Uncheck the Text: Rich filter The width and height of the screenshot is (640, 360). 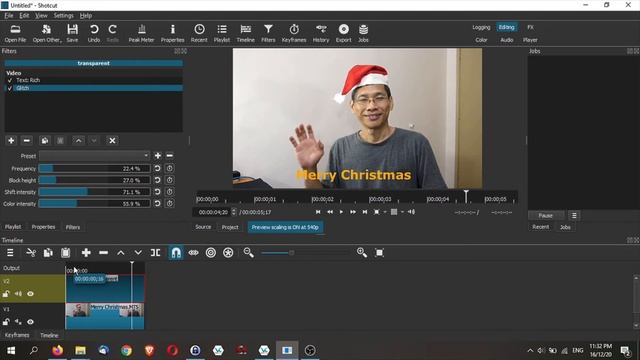(10, 80)
